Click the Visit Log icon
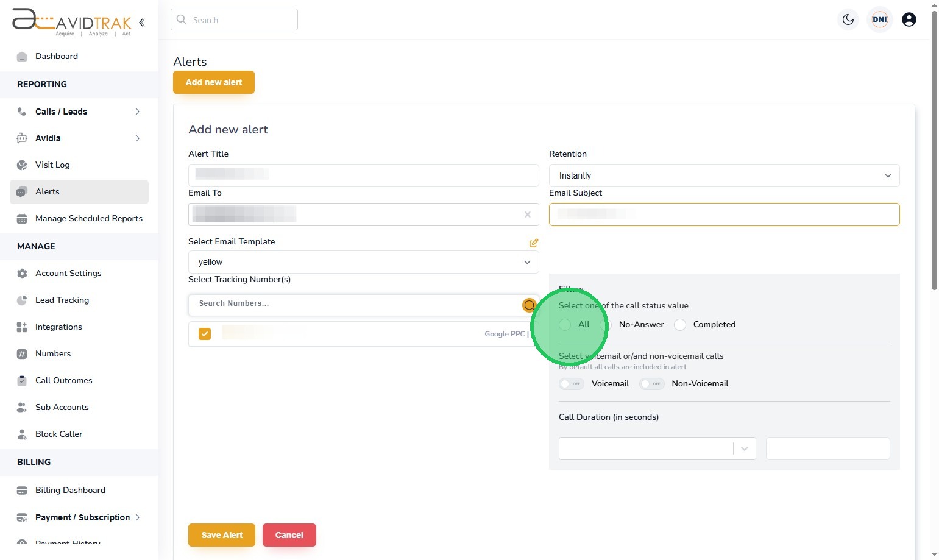939x560 pixels. (x=22, y=165)
